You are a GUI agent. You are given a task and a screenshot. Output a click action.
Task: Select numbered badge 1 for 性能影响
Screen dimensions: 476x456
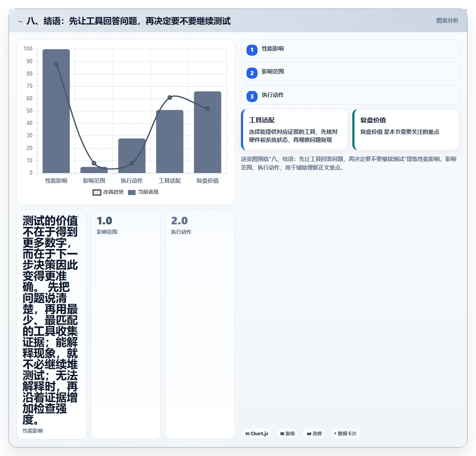(252, 50)
